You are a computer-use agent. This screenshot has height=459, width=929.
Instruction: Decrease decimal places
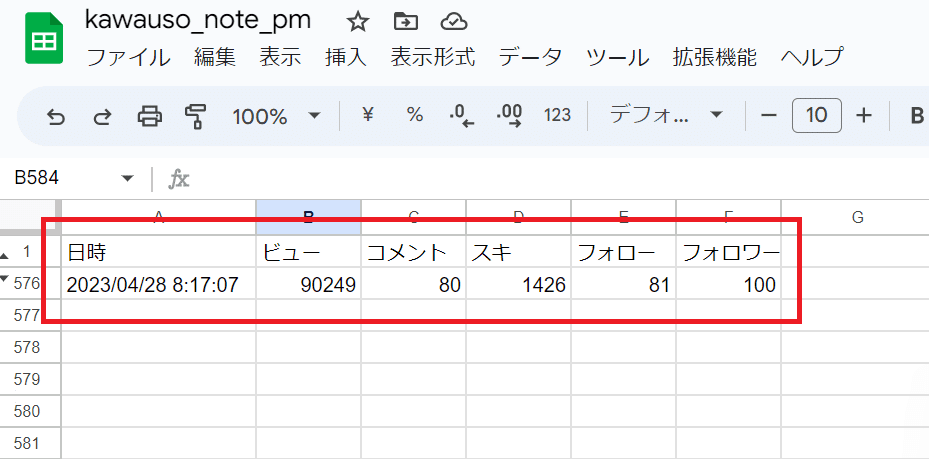462,116
